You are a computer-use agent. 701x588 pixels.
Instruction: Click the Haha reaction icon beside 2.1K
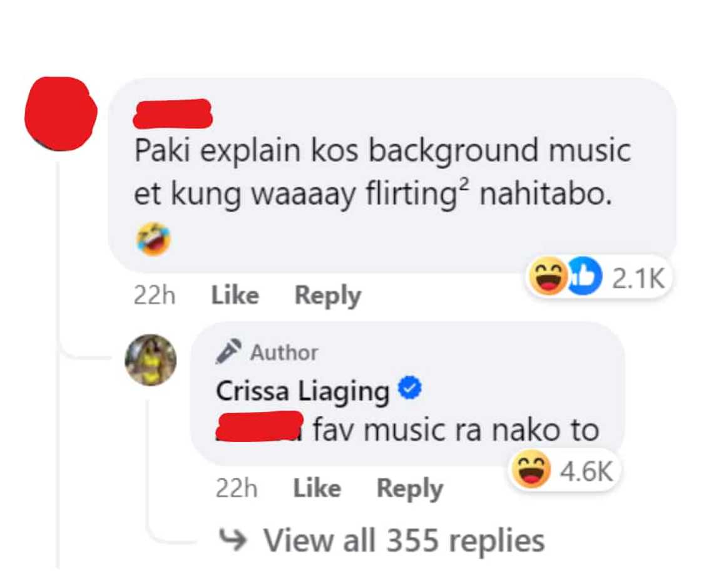coord(548,277)
